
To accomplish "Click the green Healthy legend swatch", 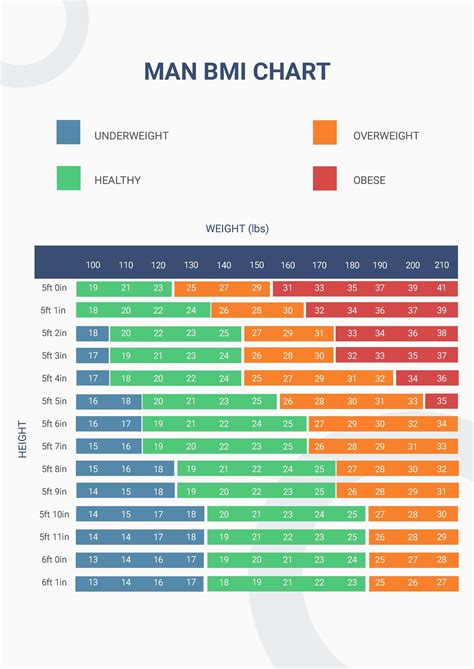I will point(68,178).
